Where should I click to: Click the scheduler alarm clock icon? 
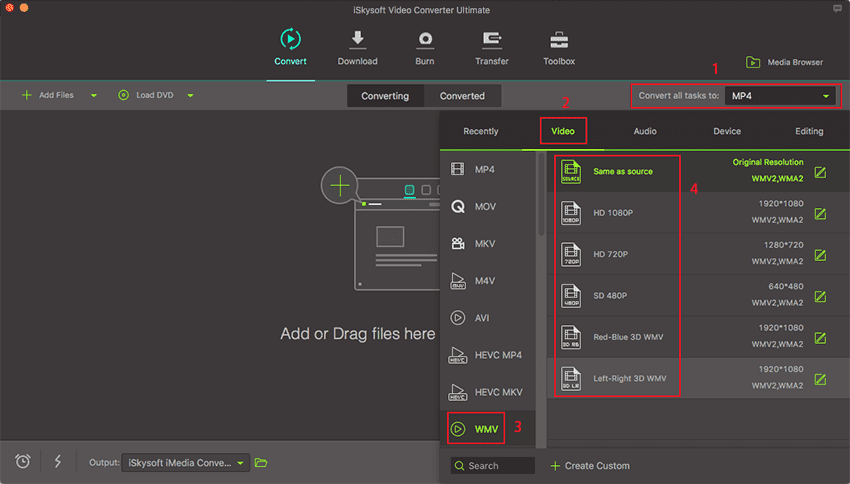click(23, 461)
